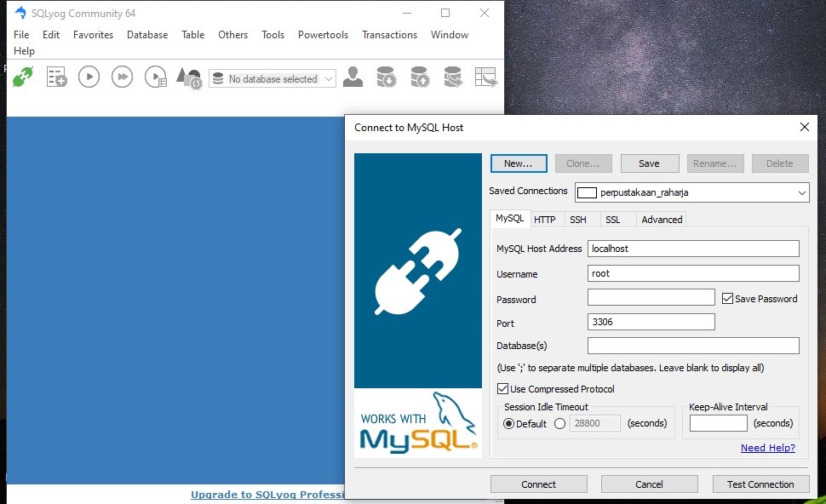Viewport: 826px width, 504px height.
Task: Click the Connect button
Action: [x=538, y=484]
